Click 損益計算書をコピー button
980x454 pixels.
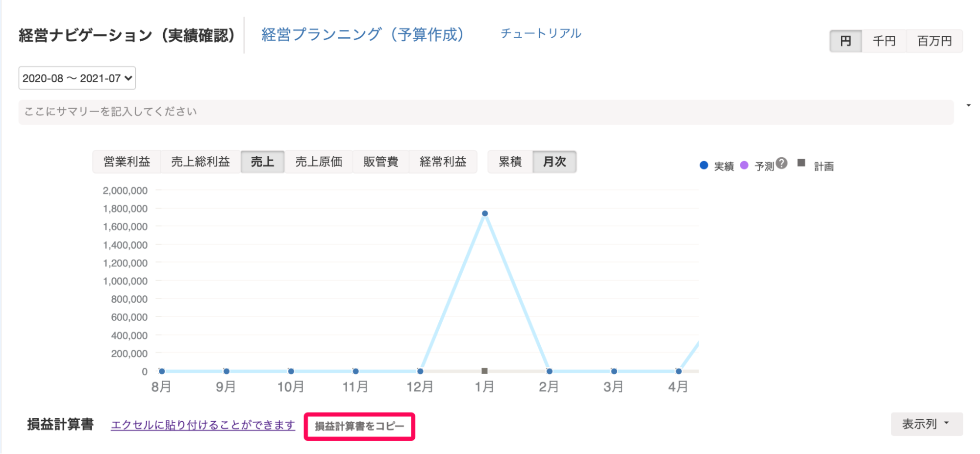[x=359, y=427]
